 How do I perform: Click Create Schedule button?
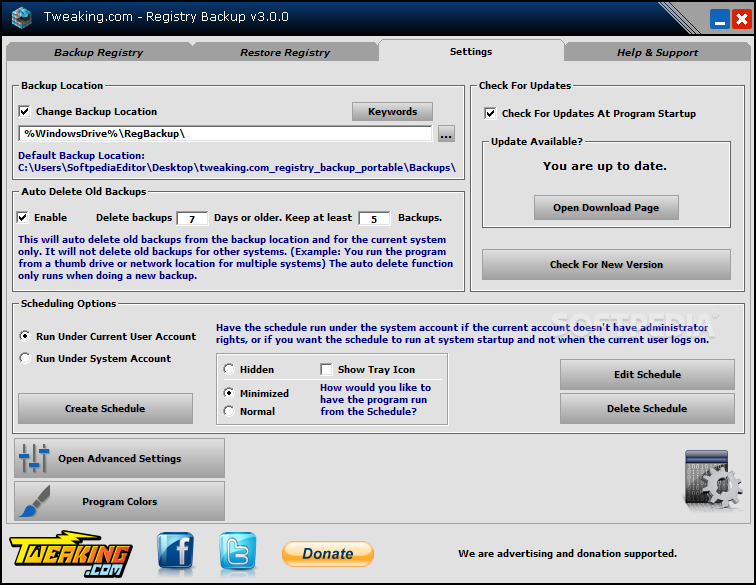click(105, 408)
